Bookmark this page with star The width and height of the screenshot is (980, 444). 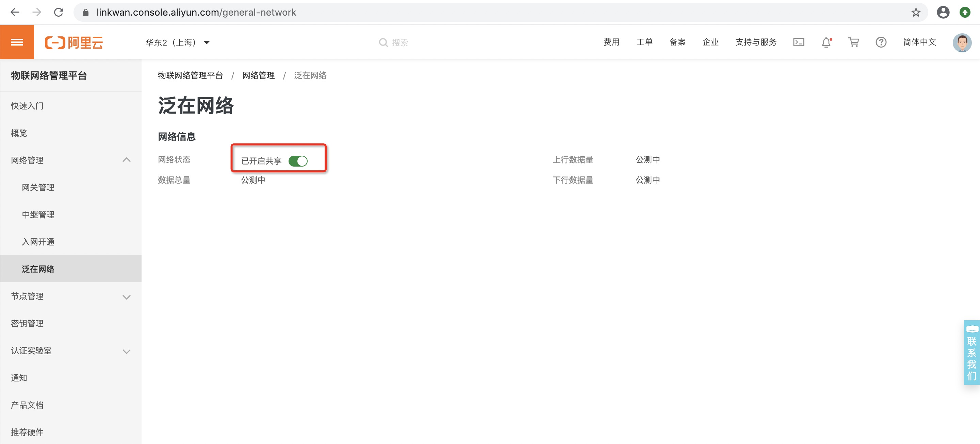[x=916, y=13]
